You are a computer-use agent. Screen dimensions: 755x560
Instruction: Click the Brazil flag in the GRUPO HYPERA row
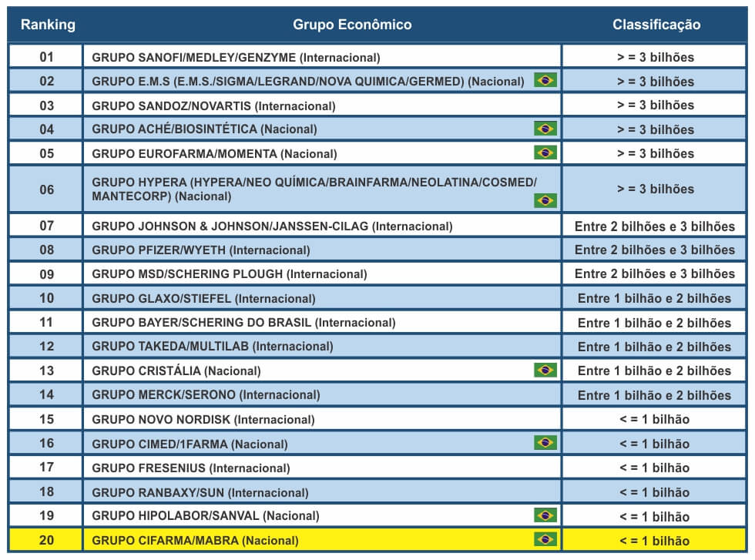point(545,200)
